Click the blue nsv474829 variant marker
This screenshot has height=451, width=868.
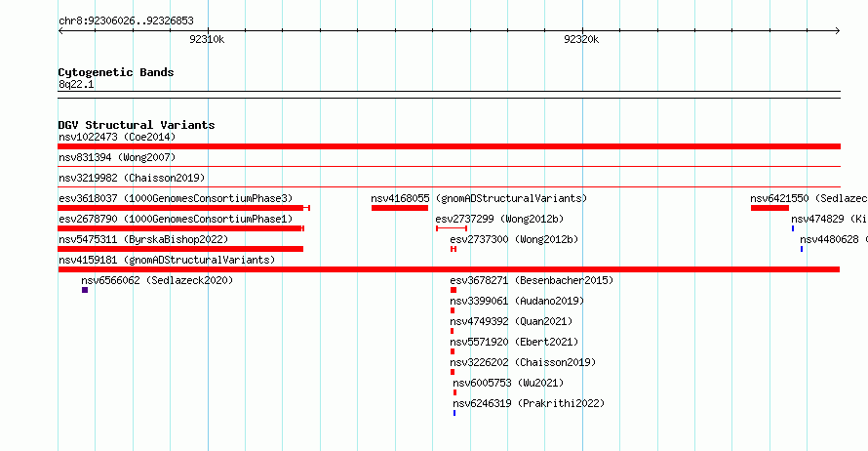pos(793,228)
